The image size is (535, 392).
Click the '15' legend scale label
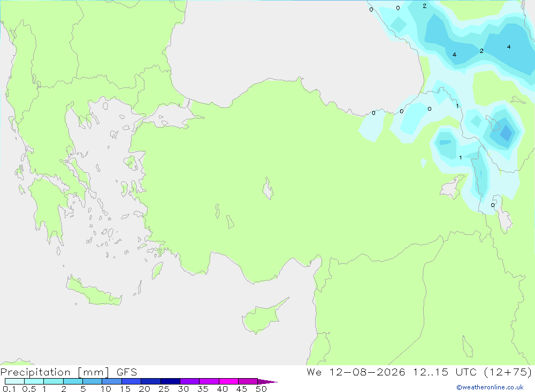pos(125,389)
